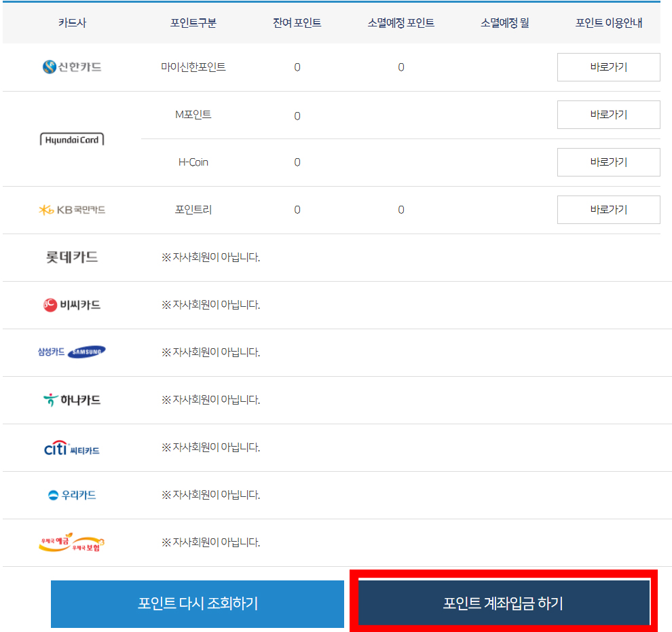Click the 포인트리 cell

pos(193,210)
